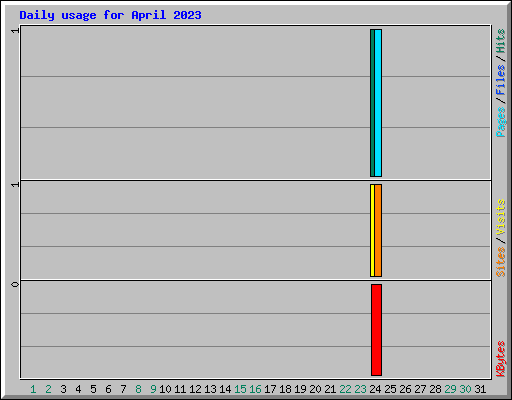Click the dark green Hits bar for day 24
The height and width of the screenshot is (400, 512).
pyautogui.click(x=372, y=103)
